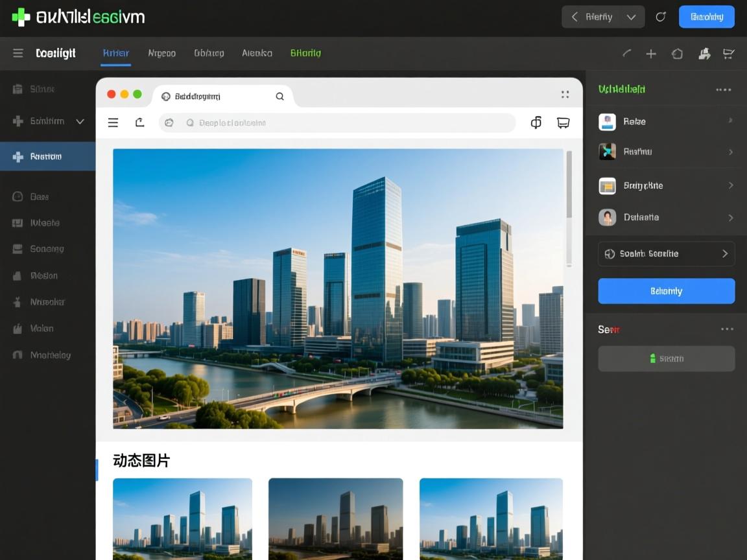The width and height of the screenshot is (747, 560).
Task: Click the share icon beside the address bar
Action: 139,122
